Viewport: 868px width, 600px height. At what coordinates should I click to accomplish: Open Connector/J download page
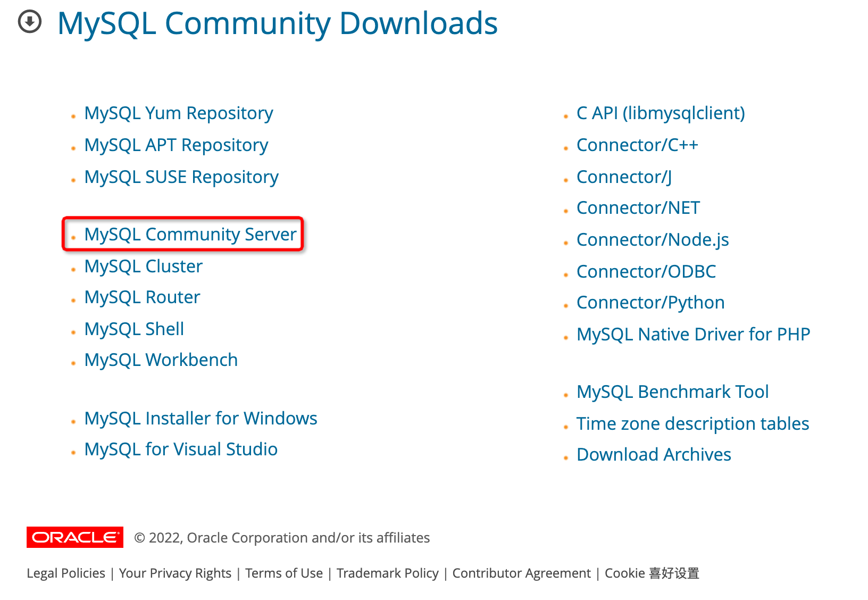(x=624, y=177)
